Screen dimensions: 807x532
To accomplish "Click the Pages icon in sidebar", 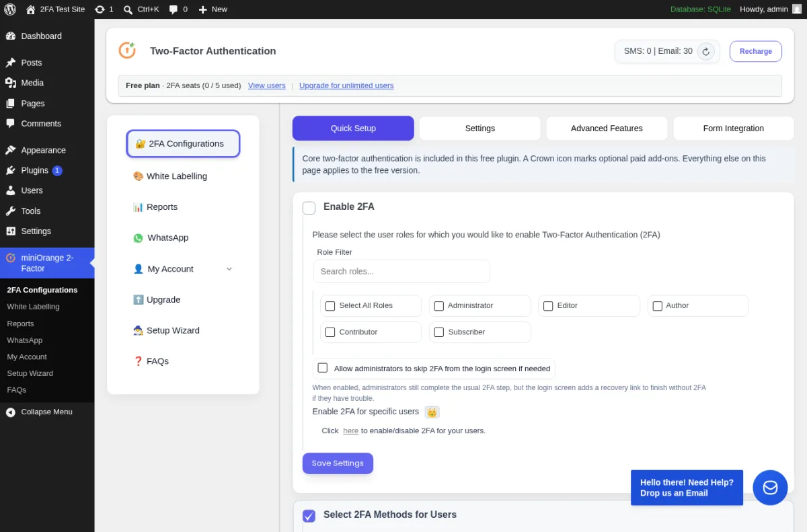I will click(x=11, y=104).
